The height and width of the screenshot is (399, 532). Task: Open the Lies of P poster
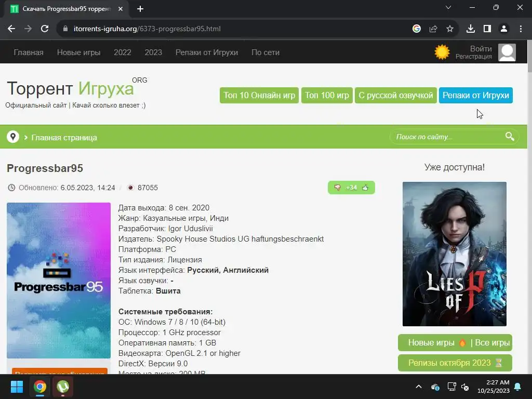pyautogui.click(x=454, y=254)
